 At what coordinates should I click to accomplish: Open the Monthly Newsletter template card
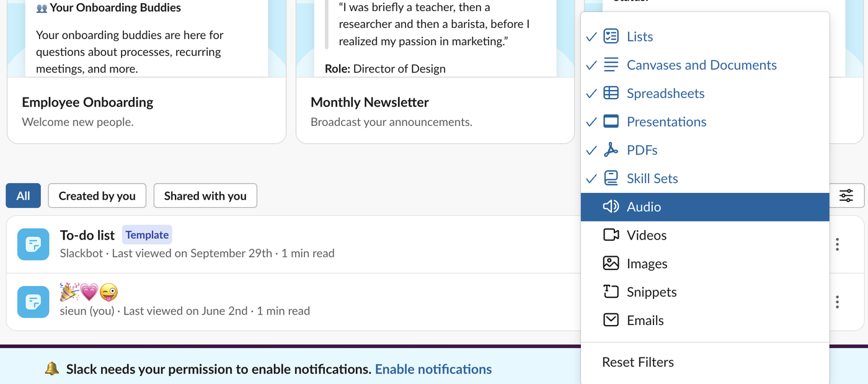pyautogui.click(x=435, y=72)
